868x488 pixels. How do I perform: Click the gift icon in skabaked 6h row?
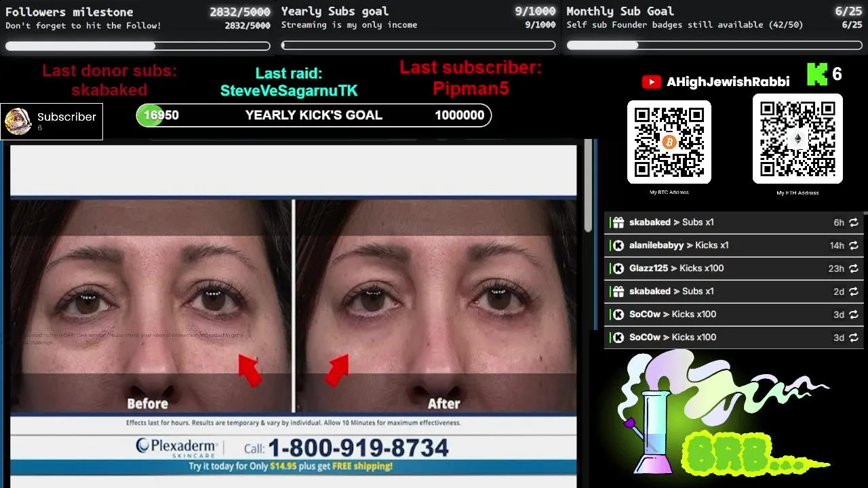[x=618, y=222]
